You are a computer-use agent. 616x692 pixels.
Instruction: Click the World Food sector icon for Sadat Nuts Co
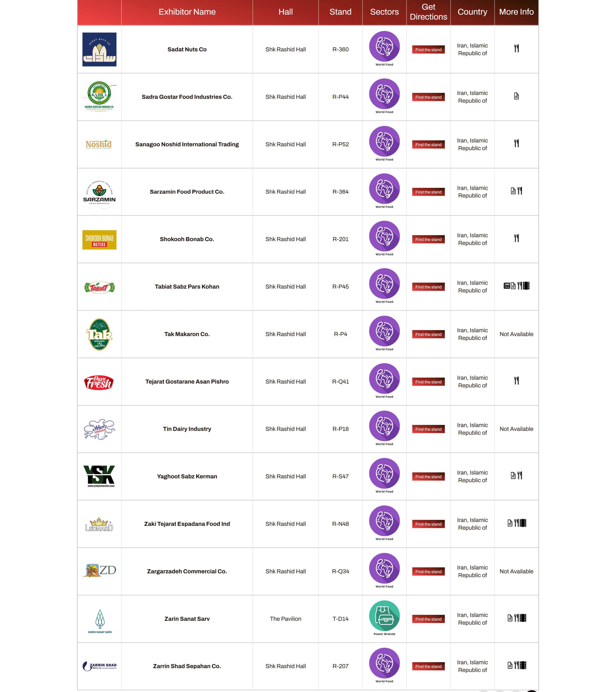[x=384, y=46]
